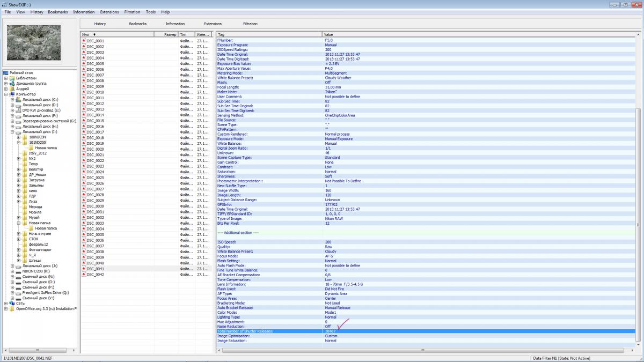Expand the Библиотеки tree node
This screenshot has width=644, height=362.
point(6,78)
